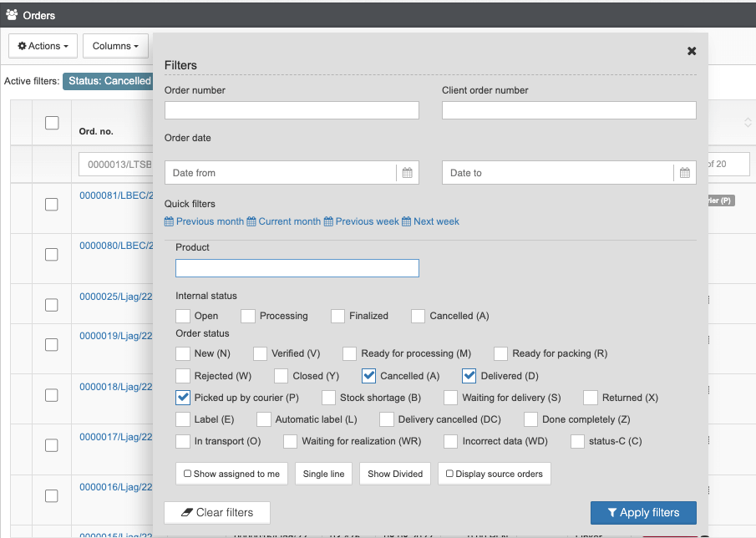Apply the Previous week quick filter
The height and width of the screenshot is (538, 756).
pos(361,221)
